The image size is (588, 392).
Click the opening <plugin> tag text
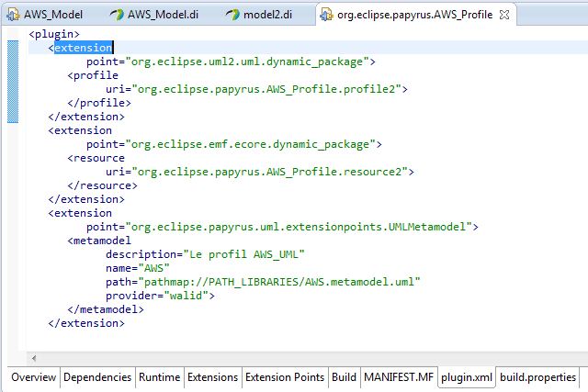54,34
